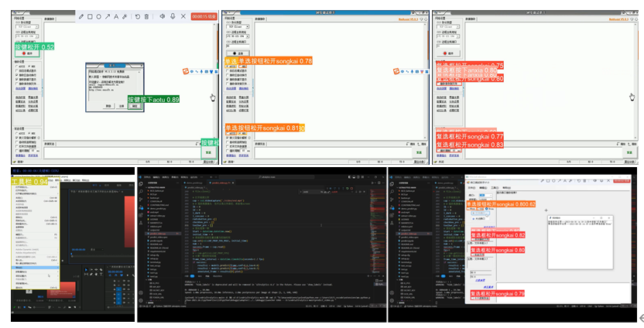Image resolution: width=644 pixels, height=328 pixels.
Task: Select the text "A" annotation tool
Action: point(116,16)
